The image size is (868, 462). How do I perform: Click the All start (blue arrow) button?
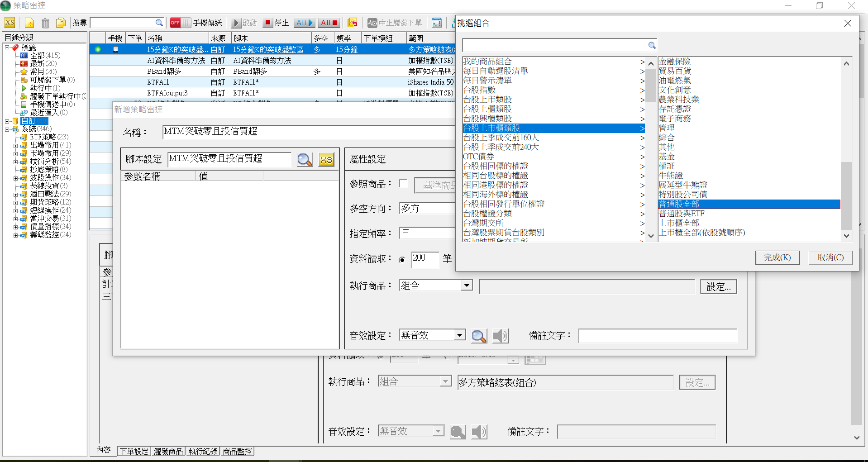(x=305, y=23)
